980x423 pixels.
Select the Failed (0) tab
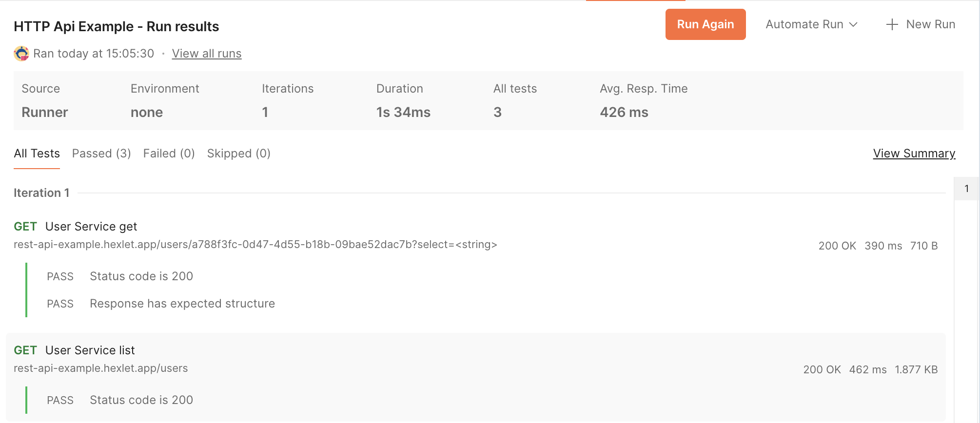pos(169,154)
